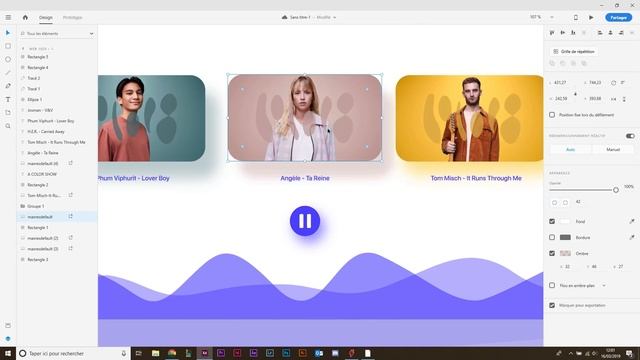Open the hamburger main menu

pyautogui.click(x=8, y=18)
